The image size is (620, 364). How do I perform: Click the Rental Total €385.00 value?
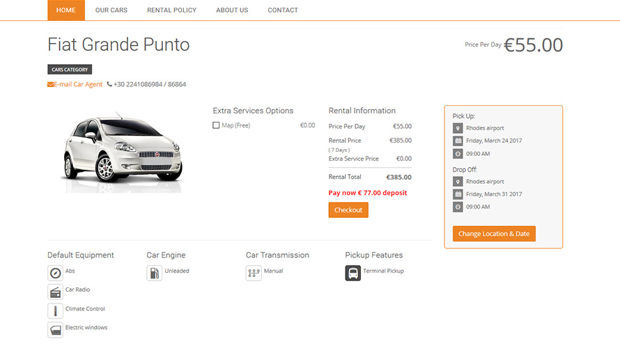coord(399,177)
